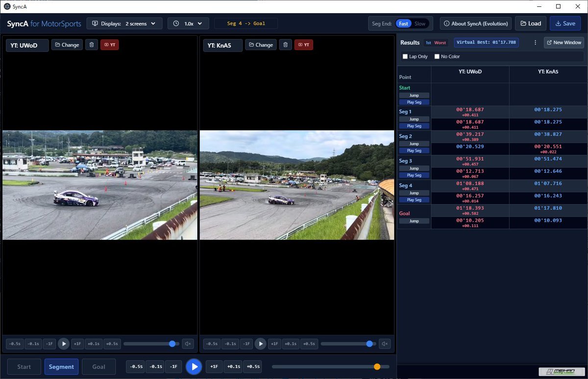Select the Start marker mode
Viewport: 588px width, 379px height.
(x=24, y=366)
